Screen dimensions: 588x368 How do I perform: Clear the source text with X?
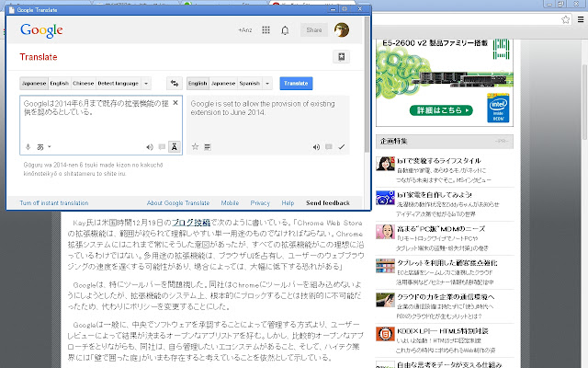pyautogui.click(x=175, y=103)
